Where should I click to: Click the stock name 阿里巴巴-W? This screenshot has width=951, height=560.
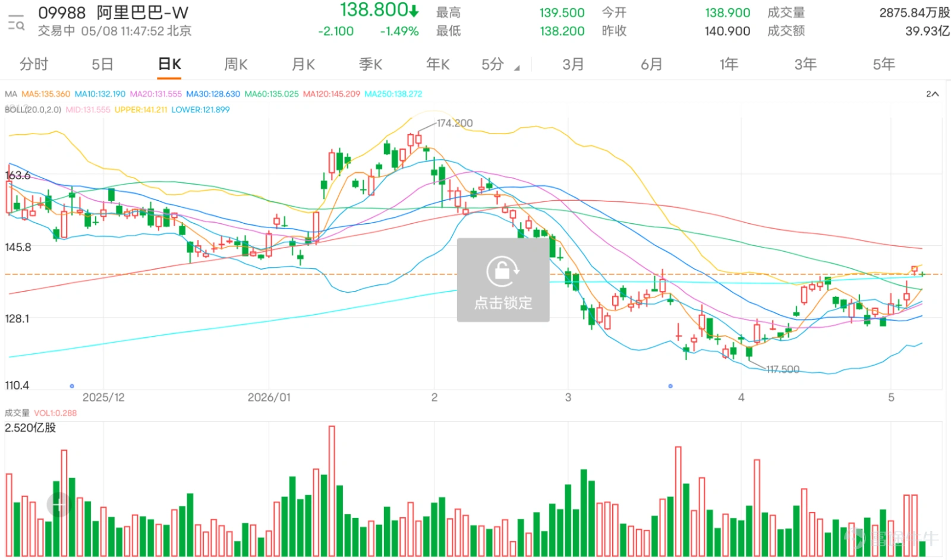tap(143, 12)
